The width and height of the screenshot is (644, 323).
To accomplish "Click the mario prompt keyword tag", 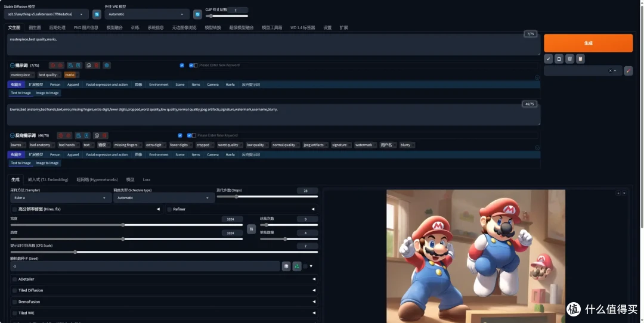I will (70, 75).
